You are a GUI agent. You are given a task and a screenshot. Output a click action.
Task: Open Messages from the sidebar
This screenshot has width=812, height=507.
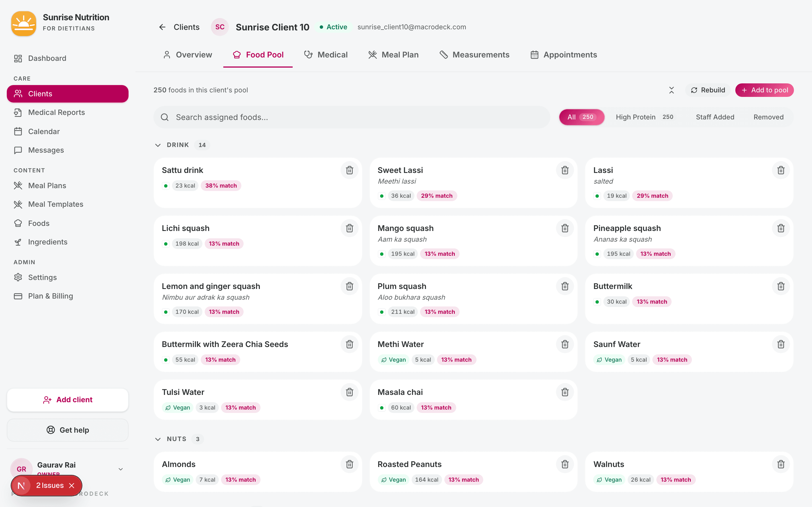click(46, 150)
